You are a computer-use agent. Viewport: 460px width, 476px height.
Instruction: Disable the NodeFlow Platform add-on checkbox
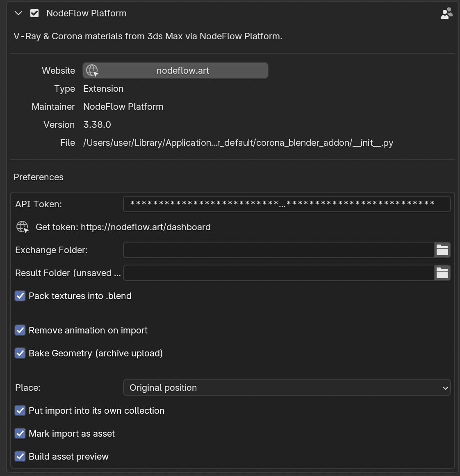(34, 14)
